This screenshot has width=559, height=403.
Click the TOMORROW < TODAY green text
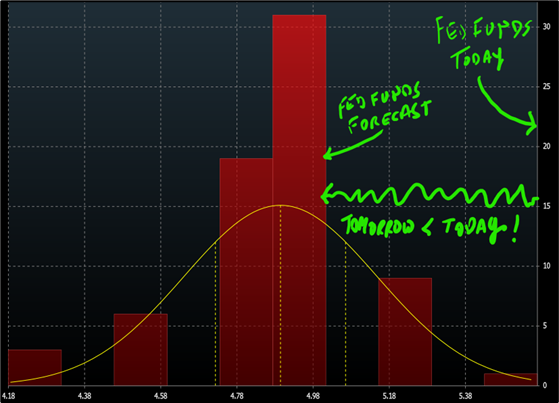tap(430, 228)
